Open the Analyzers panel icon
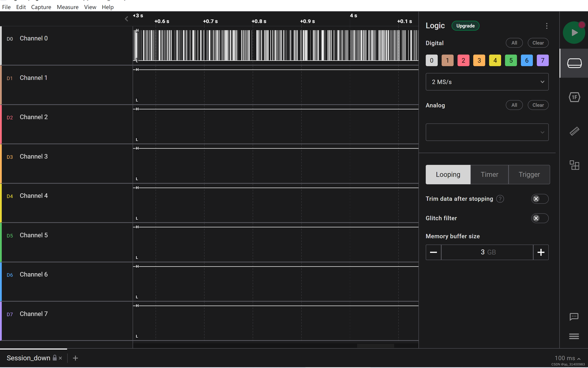The height and width of the screenshot is (368, 588). pos(574,97)
